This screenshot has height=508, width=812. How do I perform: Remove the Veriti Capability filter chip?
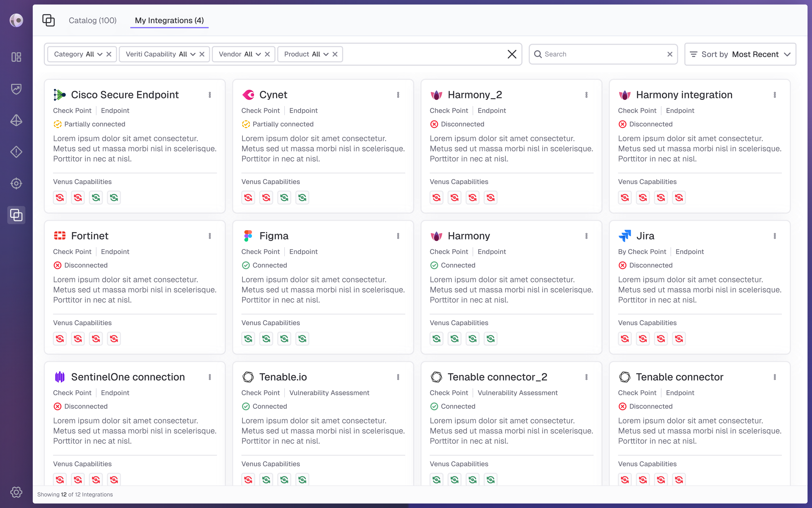coord(202,54)
